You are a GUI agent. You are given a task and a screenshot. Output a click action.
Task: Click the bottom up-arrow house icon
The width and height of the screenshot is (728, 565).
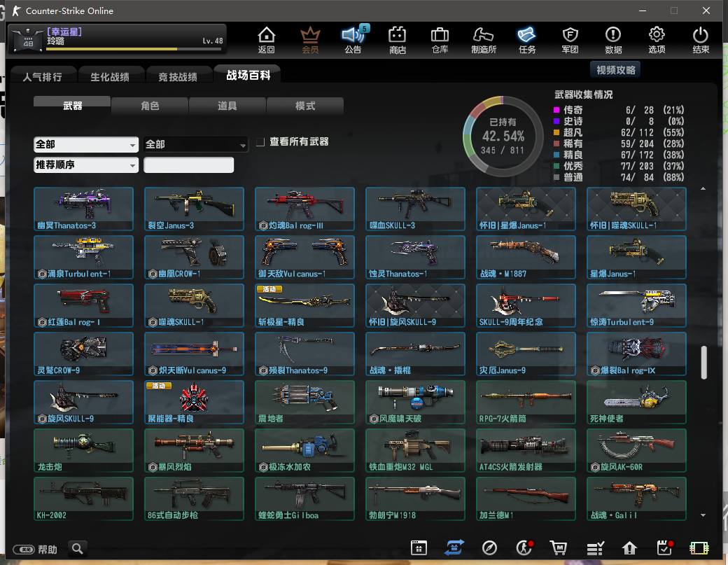(x=629, y=548)
